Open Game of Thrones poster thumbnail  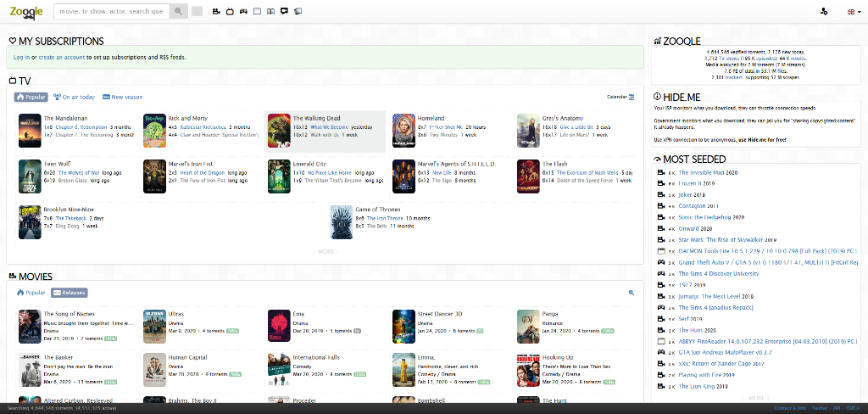click(x=342, y=222)
